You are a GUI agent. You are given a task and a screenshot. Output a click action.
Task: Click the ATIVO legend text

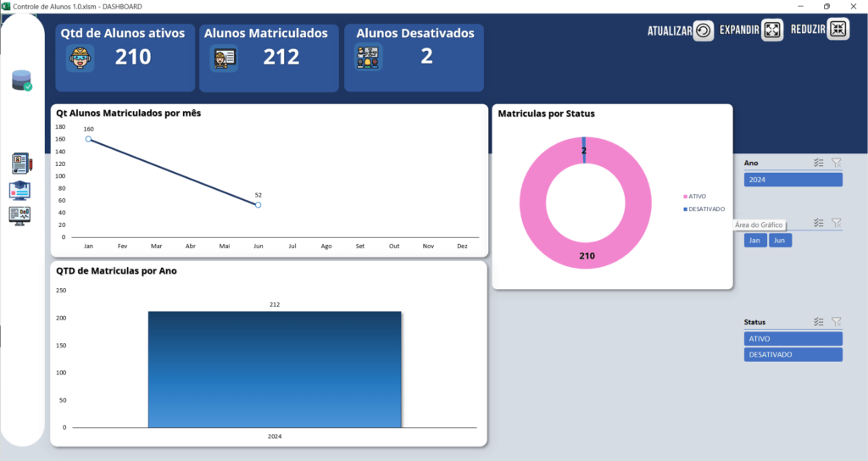point(697,197)
